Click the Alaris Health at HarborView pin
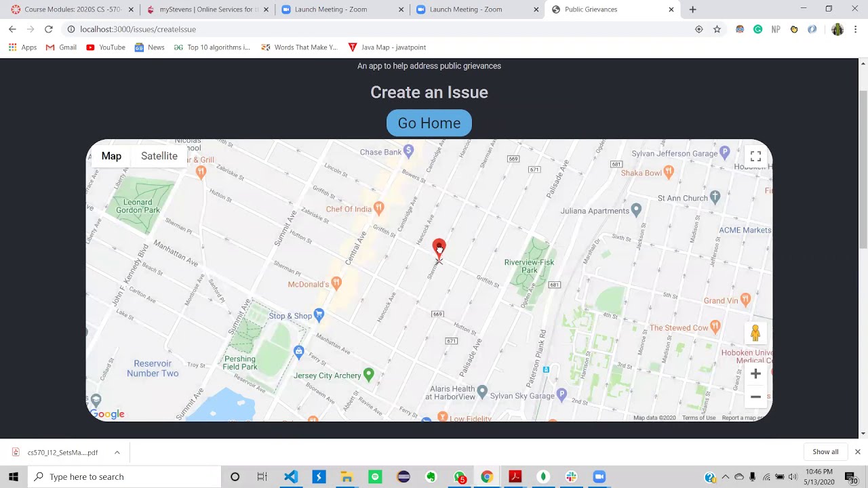This screenshot has width=868, height=488. click(x=482, y=391)
